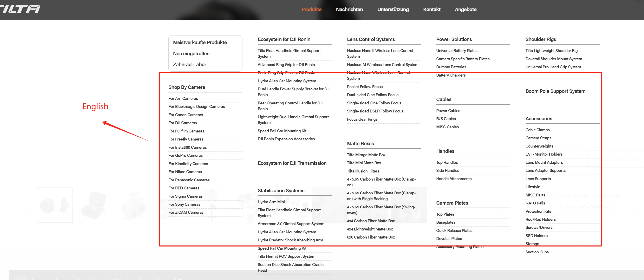Open Hydra Arm Mini

tap(271, 202)
